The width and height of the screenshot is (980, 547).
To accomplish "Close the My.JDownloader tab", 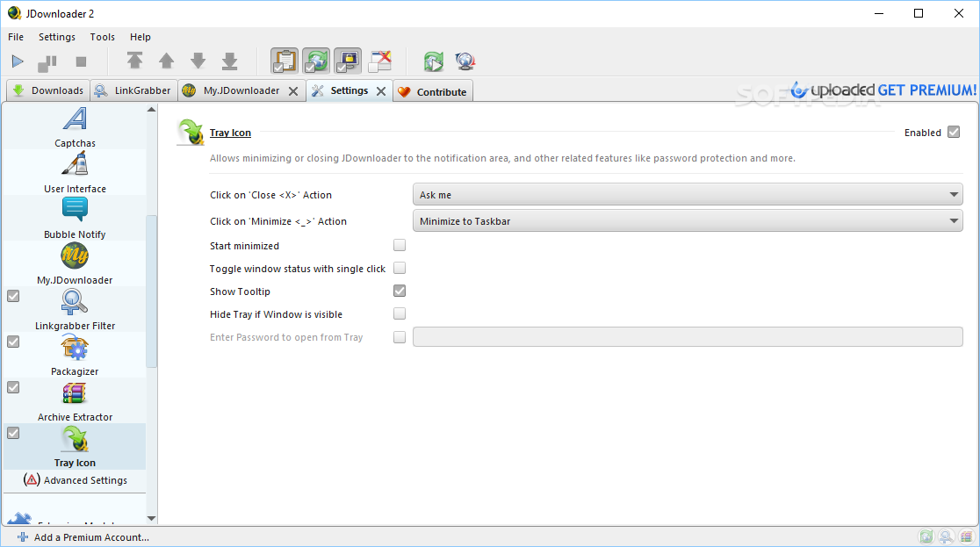I will tap(293, 91).
